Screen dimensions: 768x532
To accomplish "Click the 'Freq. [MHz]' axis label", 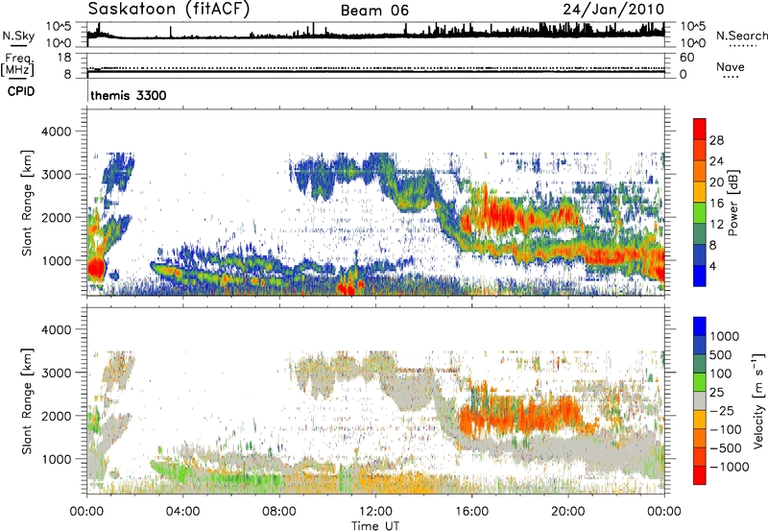I will pyautogui.click(x=17, y=64).
